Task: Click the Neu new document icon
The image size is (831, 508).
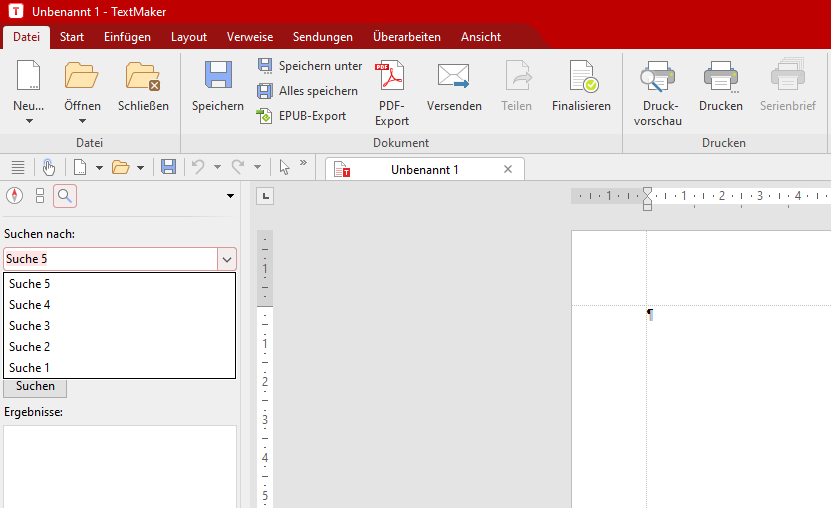Action: coord(29,75)
